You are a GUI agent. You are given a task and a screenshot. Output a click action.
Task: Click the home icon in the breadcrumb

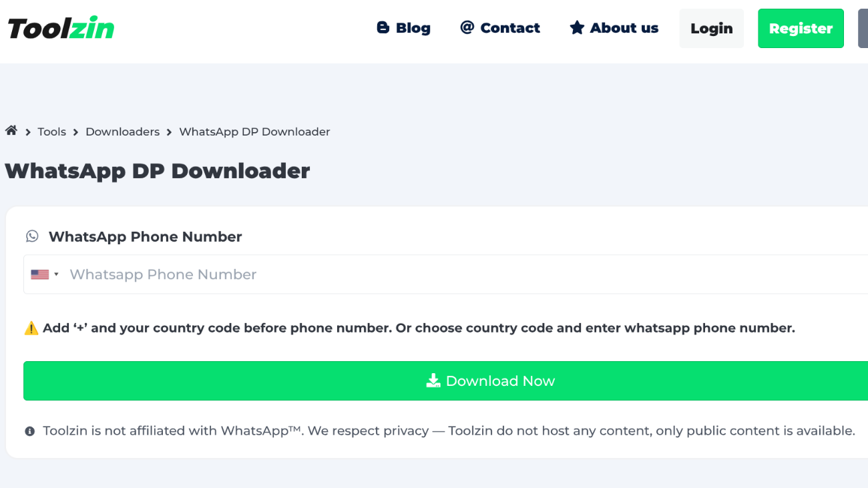(x=11, y=131)
